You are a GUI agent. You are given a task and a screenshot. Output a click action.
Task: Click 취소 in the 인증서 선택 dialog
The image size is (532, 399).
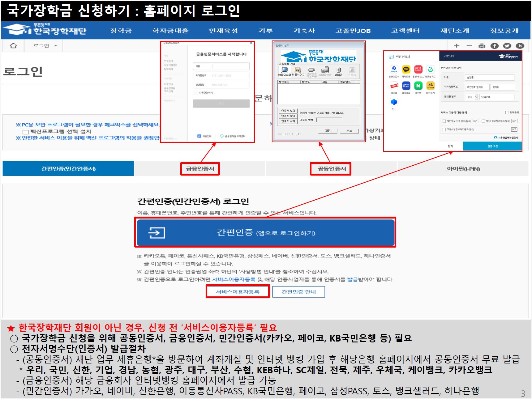point(350,131)
